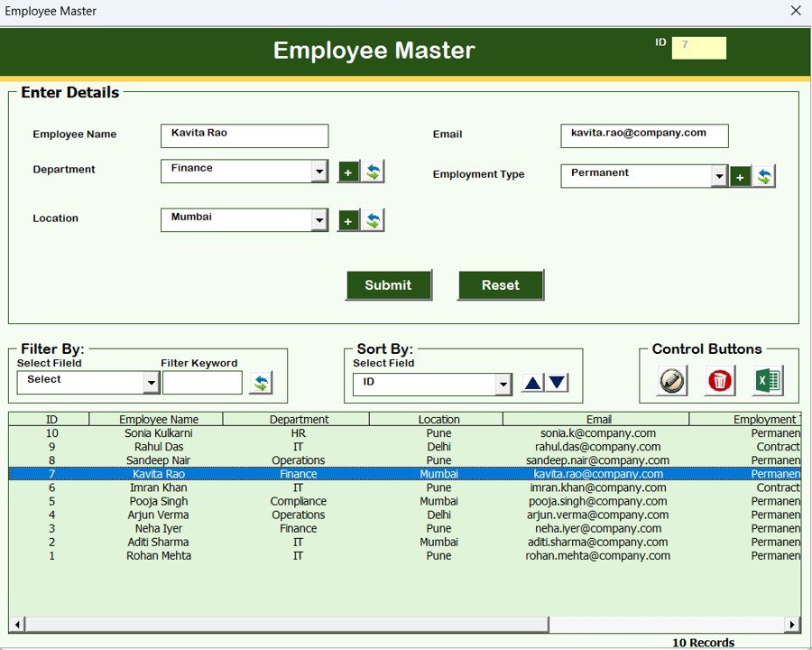Click the Reset button

click(x=500, y=285)
